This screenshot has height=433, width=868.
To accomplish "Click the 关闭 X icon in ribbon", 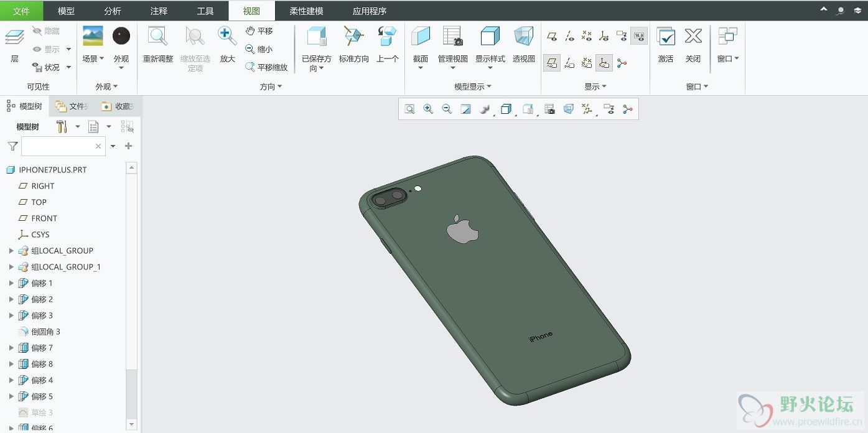I will pyautogui.click(x=693, y=36).
